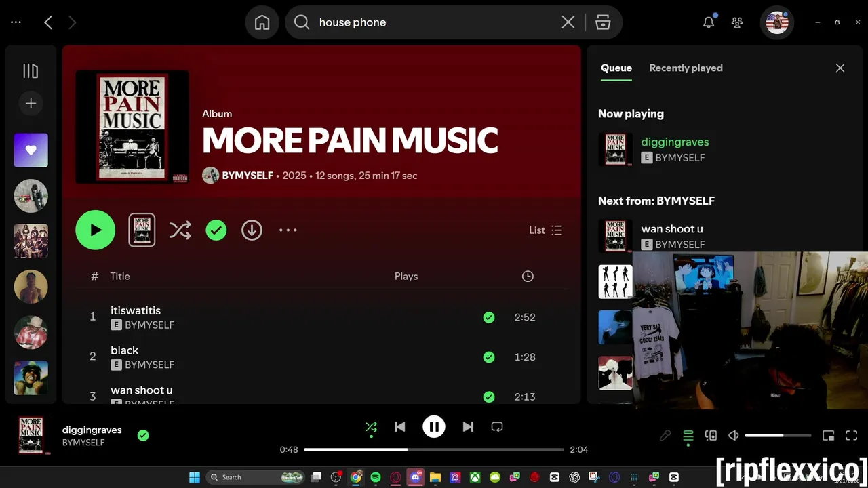Switch to the Recently played tab
868x488 pixels.
[686, 68]
